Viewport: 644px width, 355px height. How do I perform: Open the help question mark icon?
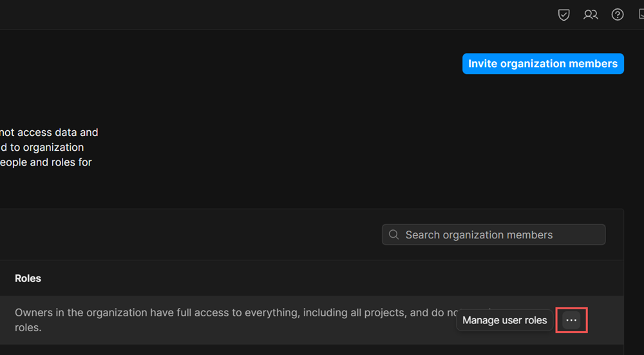click(x=618, y=15)
